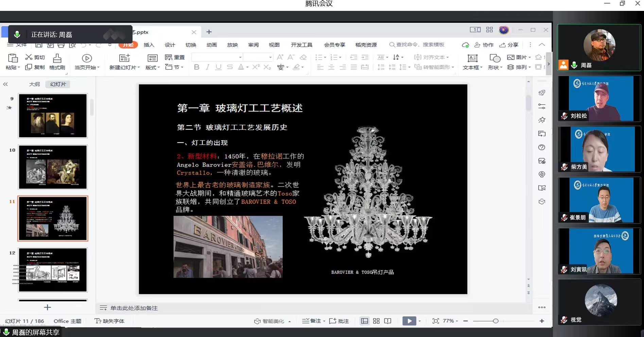Image resolution: width=644 pixels, height=337 pixels.
Task: Collapse the slide panel with double chevron
Action: [5, 84]
